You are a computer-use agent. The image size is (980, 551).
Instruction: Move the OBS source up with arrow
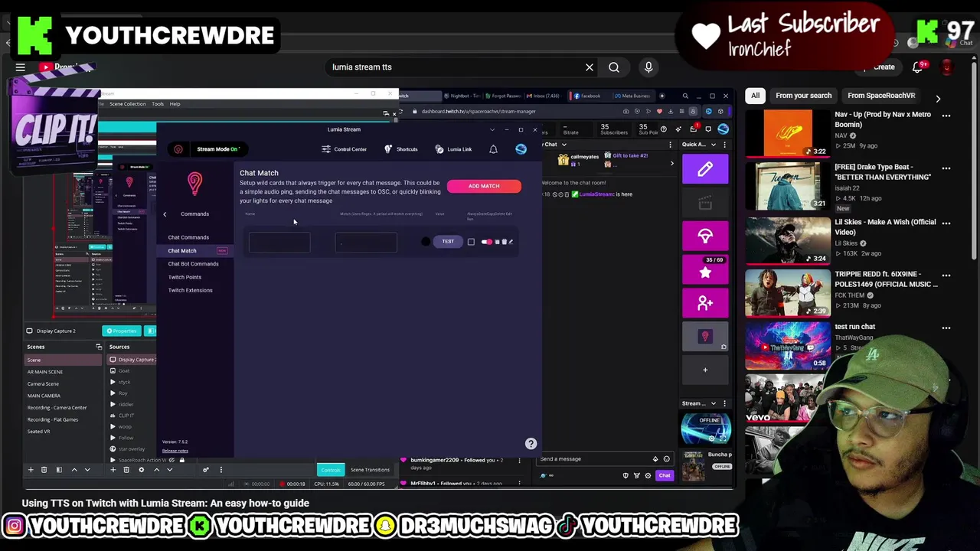(156, 470)
